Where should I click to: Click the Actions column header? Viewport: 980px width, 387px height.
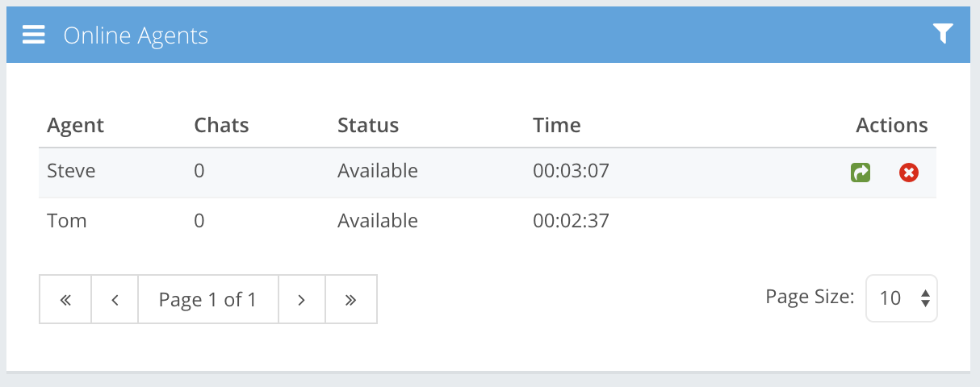891,125
